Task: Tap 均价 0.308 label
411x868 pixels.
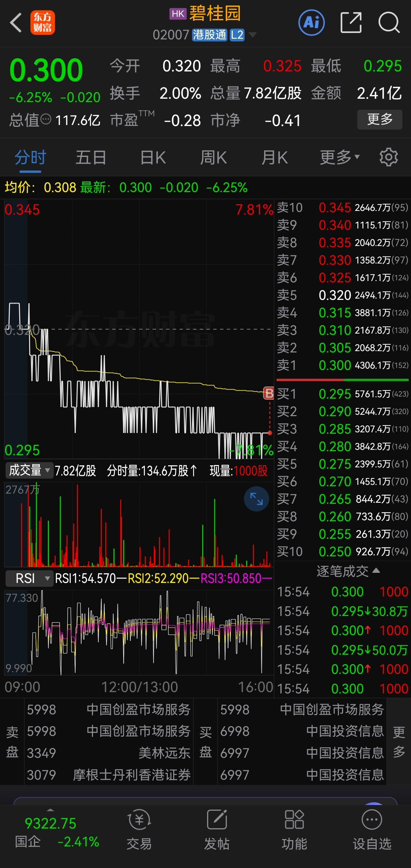Action: pyautogui.click(x=40, y=187)
